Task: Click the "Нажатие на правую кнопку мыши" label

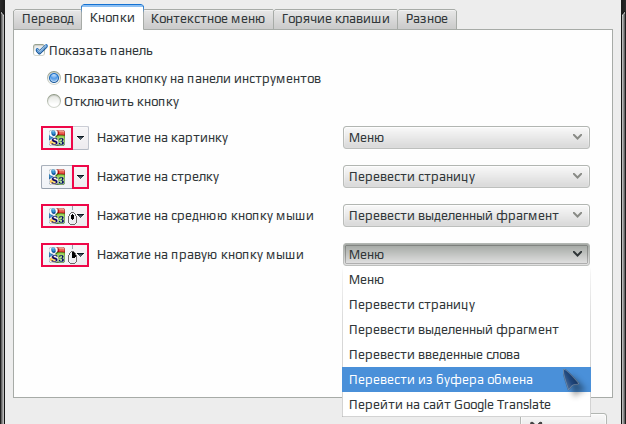Action: [200, 255]
